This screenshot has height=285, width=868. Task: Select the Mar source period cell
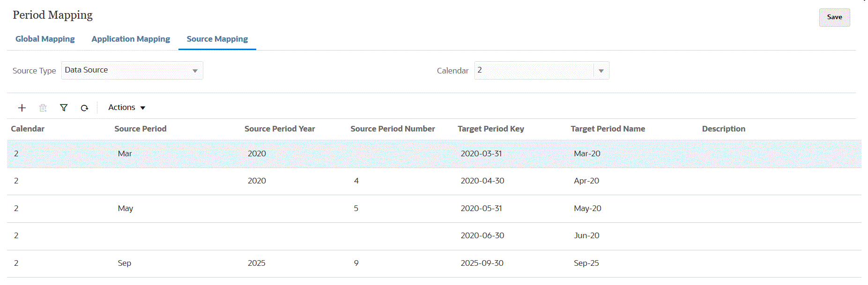coord(125,153)
